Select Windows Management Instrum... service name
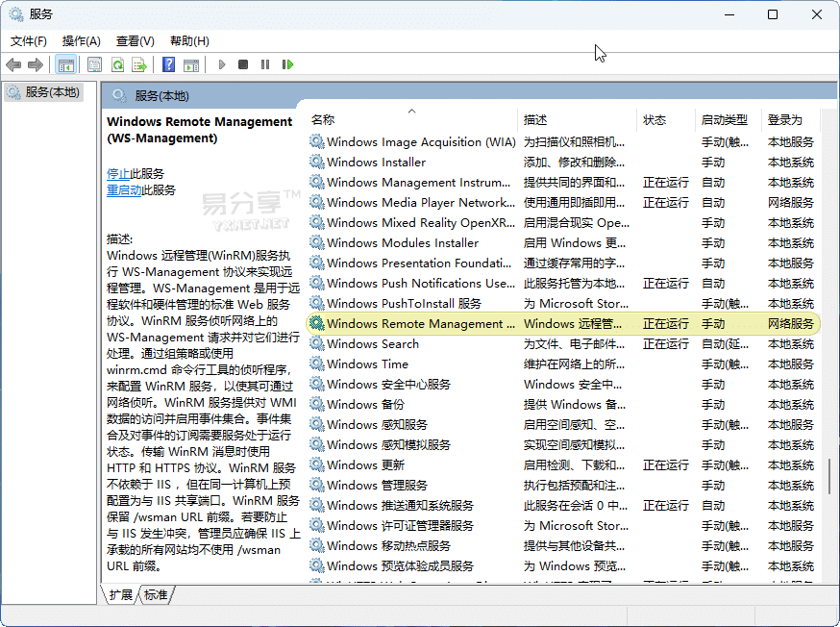840x627 pixels. [418, 182]
